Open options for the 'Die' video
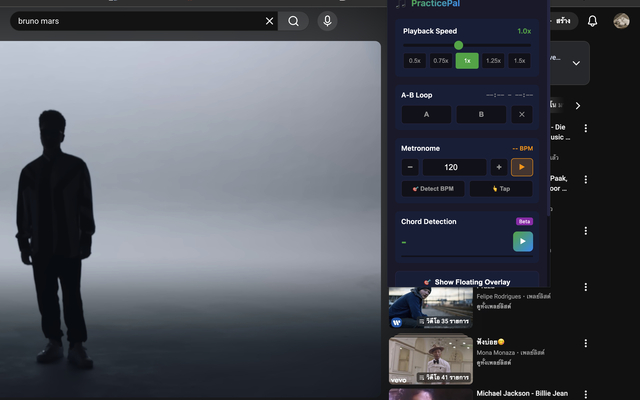The width and height of the screenshot is (640, 400). click(x=586, y=128)
